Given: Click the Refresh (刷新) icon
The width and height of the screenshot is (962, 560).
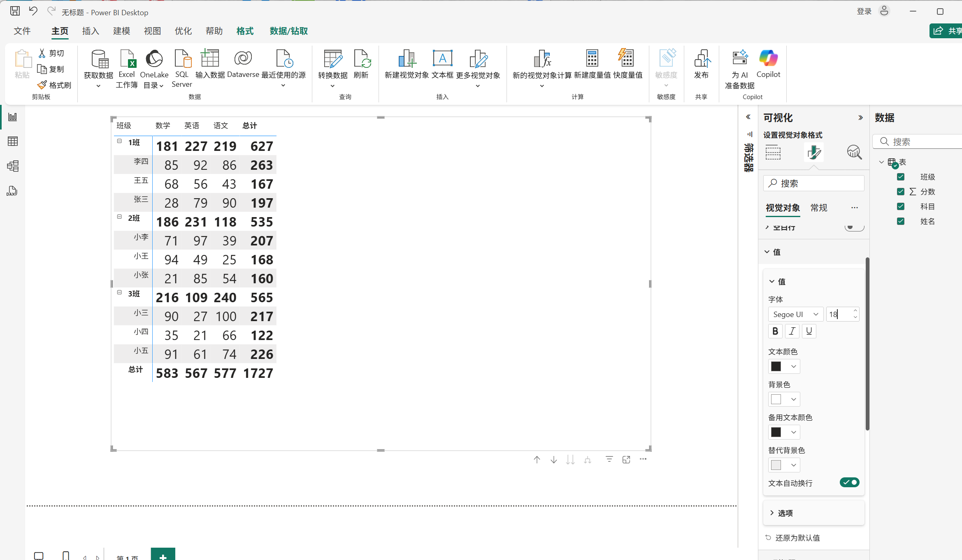Looking at the screenshot, I should [361, 60].
